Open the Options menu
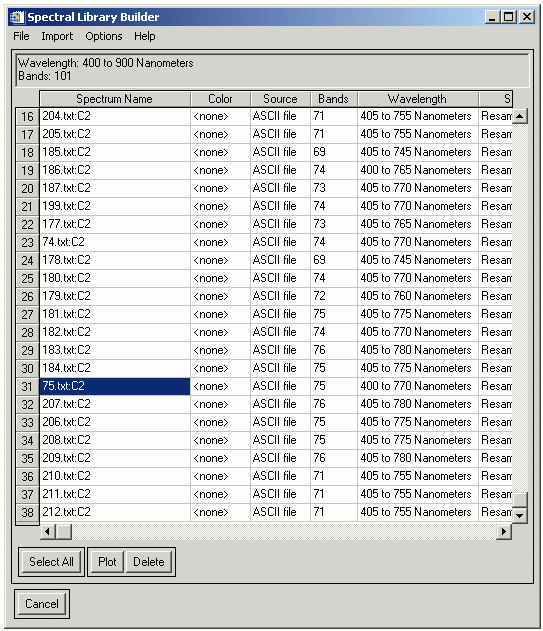This screenshot has width=543, height=631. [x=103, y=36]
